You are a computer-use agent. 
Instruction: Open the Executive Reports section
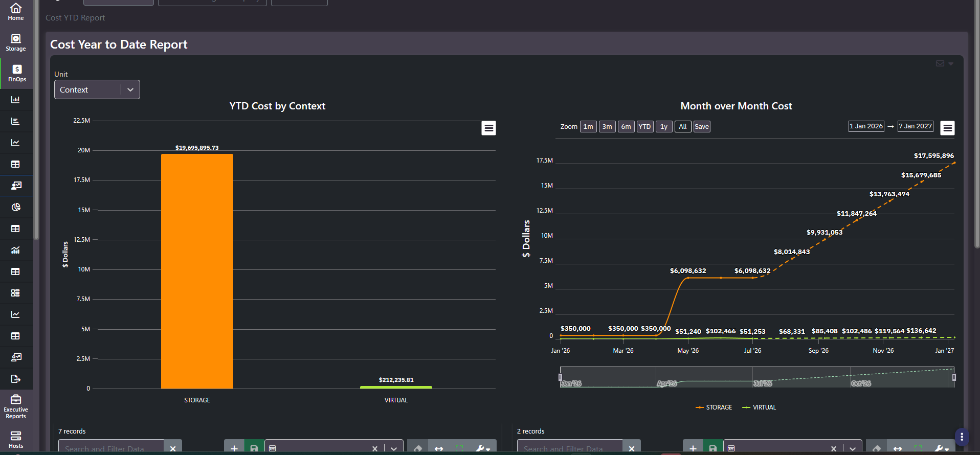point(16,406)
